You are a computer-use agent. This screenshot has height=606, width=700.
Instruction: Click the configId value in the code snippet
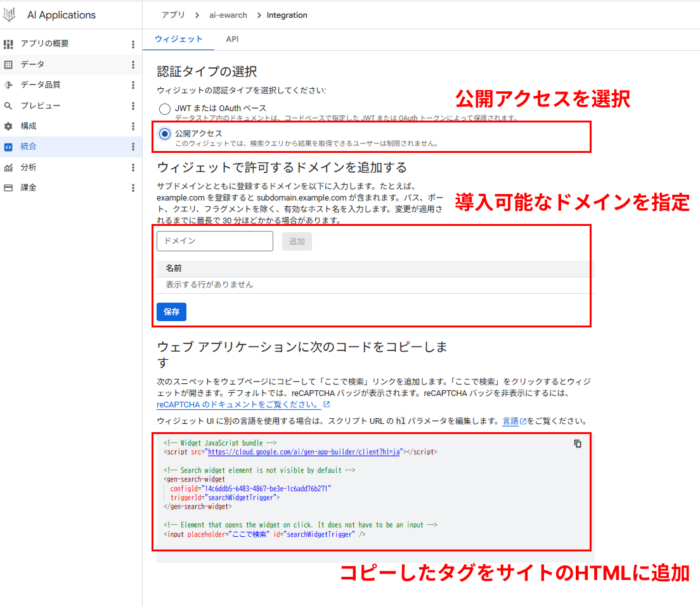coord(266,489)
